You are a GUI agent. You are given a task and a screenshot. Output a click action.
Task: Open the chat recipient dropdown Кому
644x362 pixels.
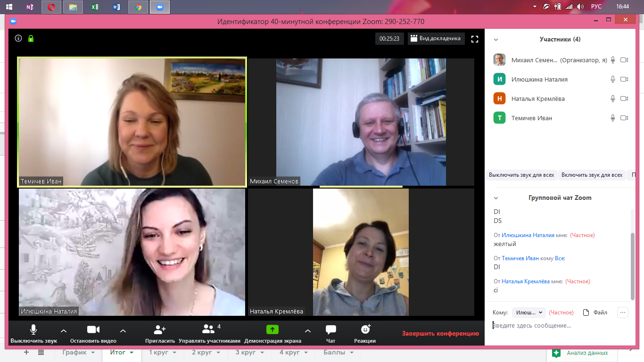tap(528, 313)
